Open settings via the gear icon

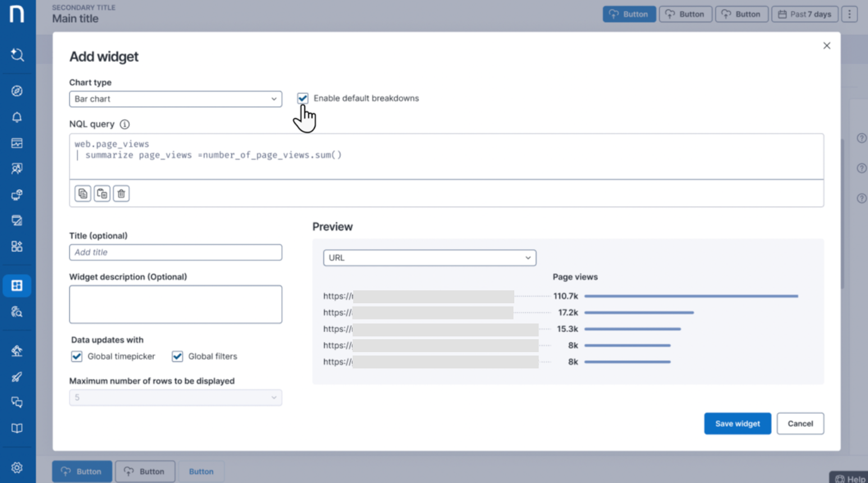pyautogui.click(x=17, y=467)
